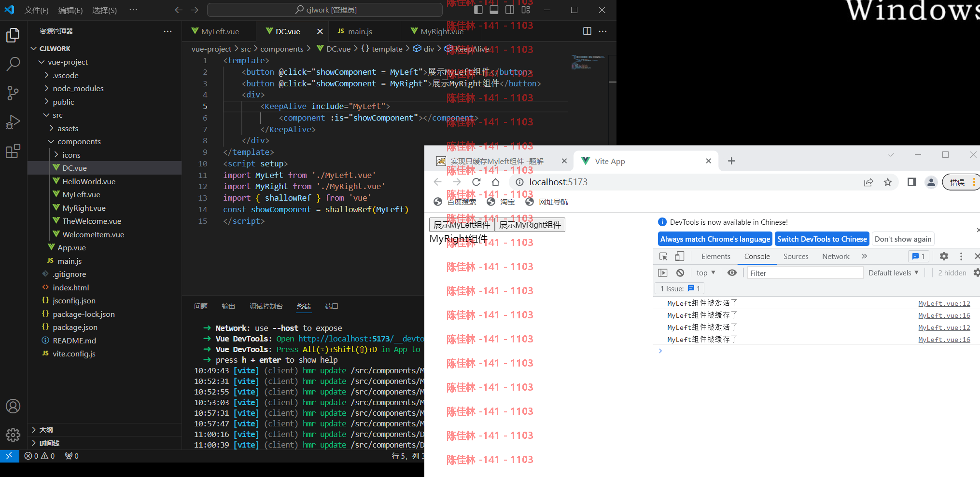Open Chrome side panel

(x=912, y=182)
